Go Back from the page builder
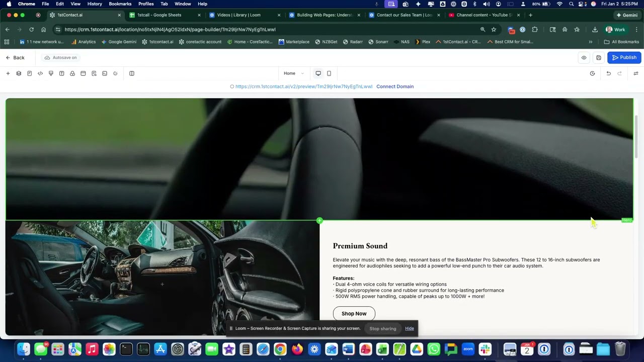This screenshot has height=362, width=644. click(15, 58)
